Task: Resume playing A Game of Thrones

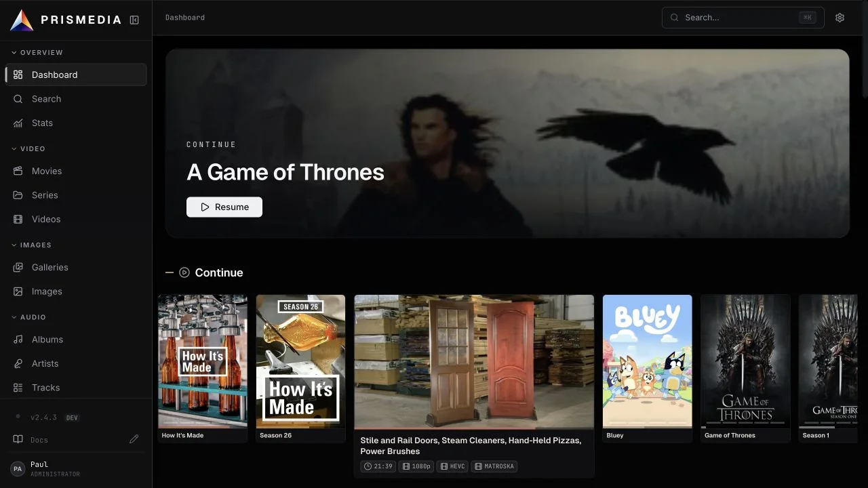Action: point(224,207)
